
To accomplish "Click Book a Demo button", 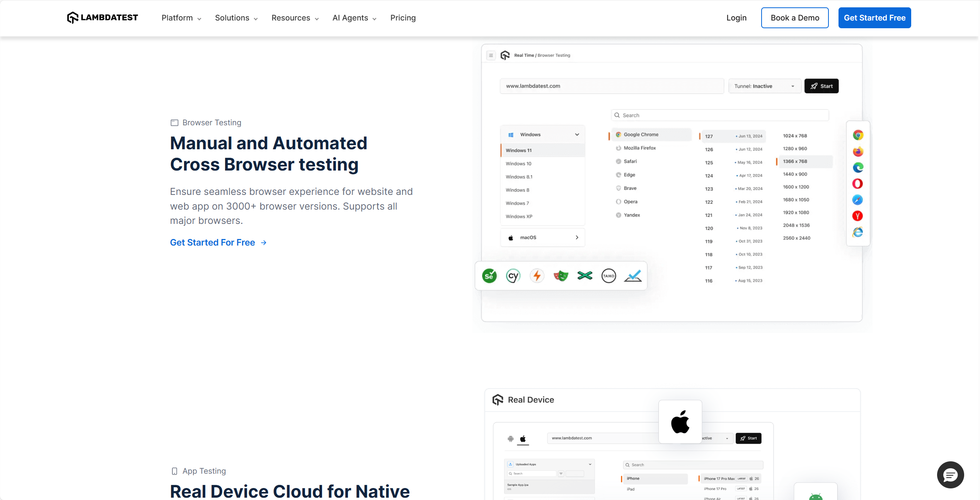I will pos(795,18).
